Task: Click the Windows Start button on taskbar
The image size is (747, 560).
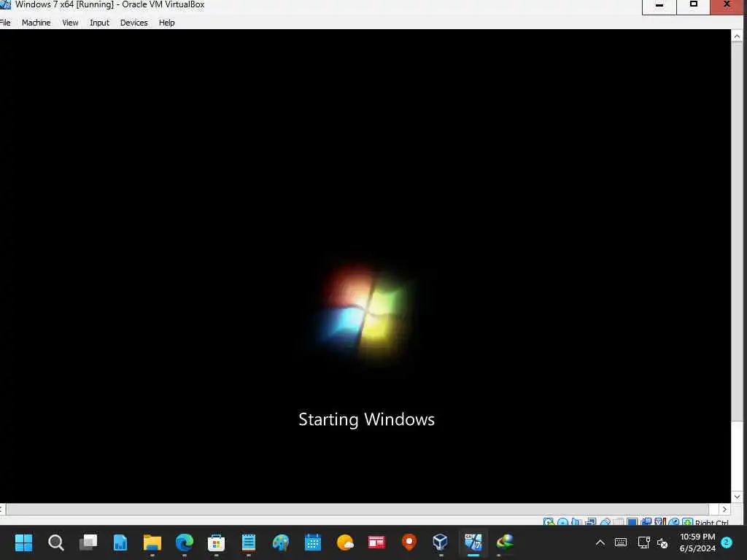Action: [23, 542]
